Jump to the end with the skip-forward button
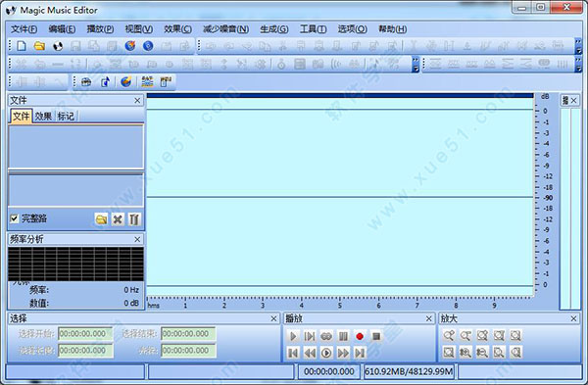Viewport: 588px width, 385px height. [360, 353]
